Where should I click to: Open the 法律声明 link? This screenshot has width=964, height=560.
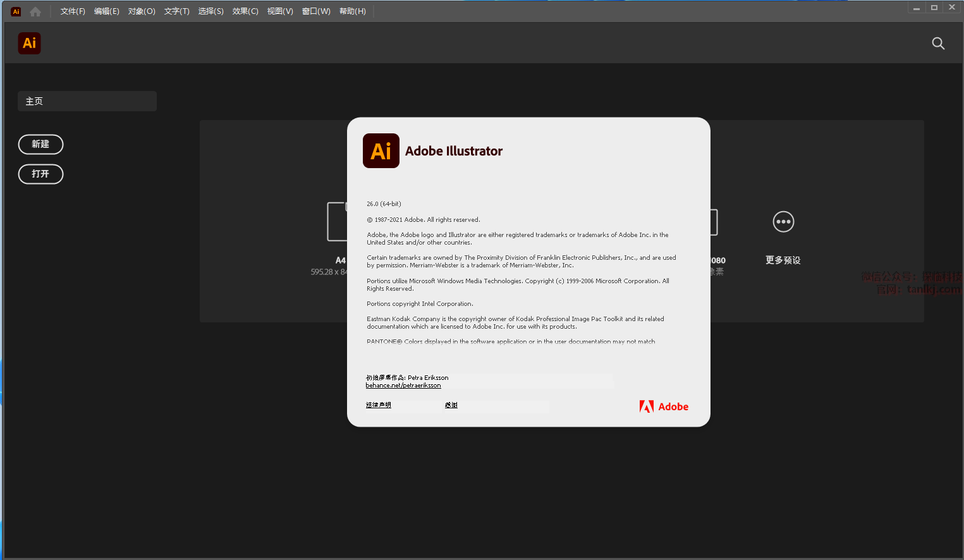pyautogui.click(x=379, y=405)
